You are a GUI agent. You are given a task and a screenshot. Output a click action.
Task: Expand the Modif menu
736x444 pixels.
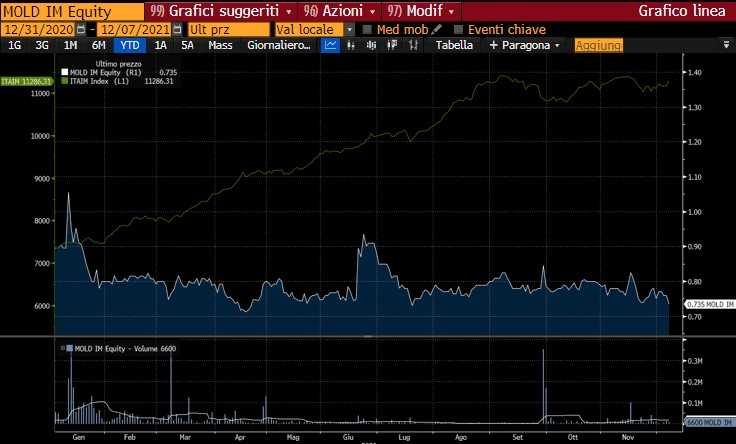(x=422, y=11)
